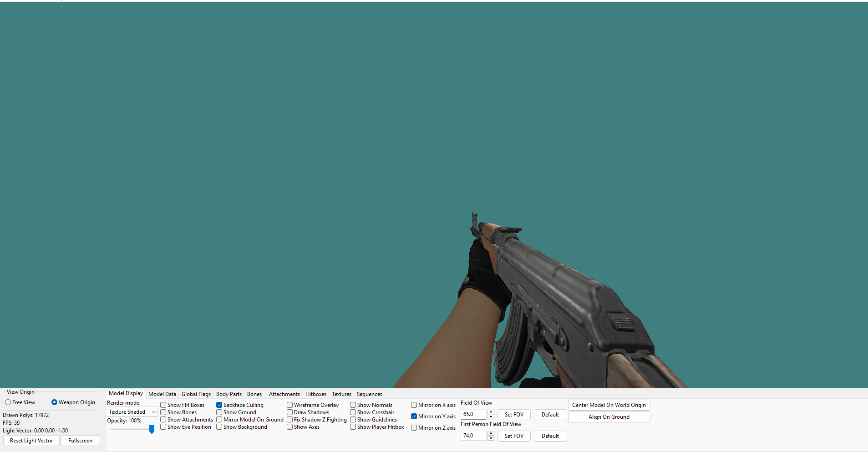The image size is (868, 452).
Task: Enable Wireframe Overlay checkbox
Action: pos(289,405)
